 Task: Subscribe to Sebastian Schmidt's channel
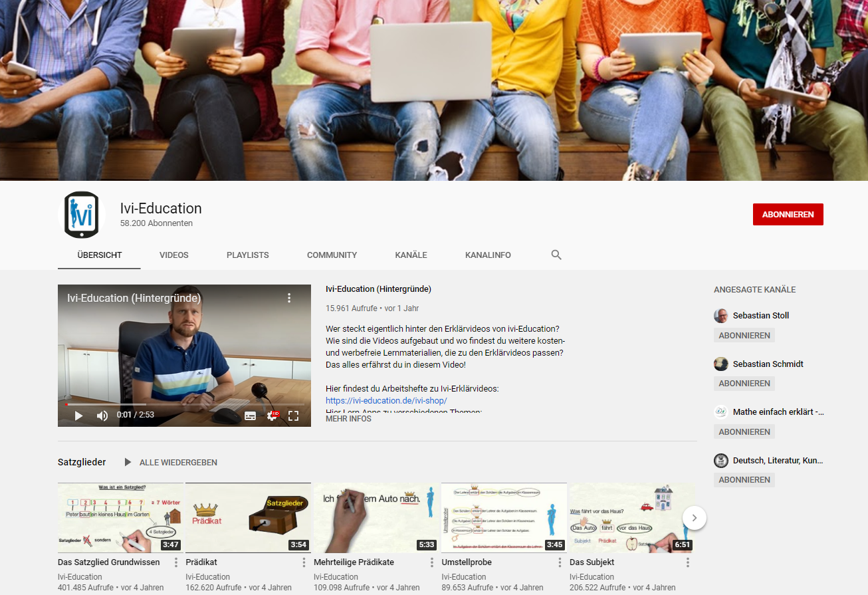coord(744,383)
